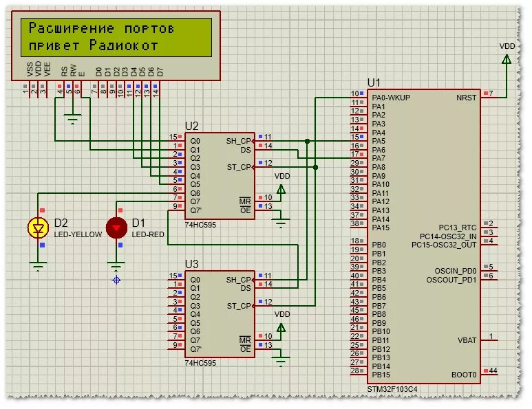
Task: Click wire junction dot on SH_CP line
Action: coord(307,142)
